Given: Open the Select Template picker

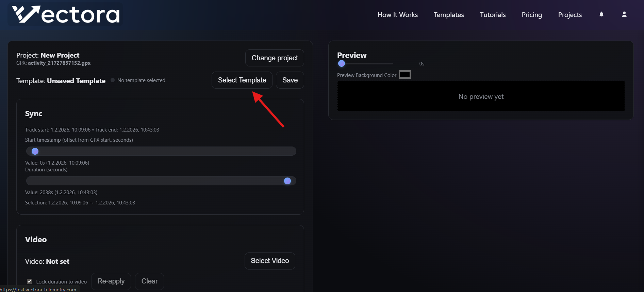Looking at the screenshot, I should 242,80.
